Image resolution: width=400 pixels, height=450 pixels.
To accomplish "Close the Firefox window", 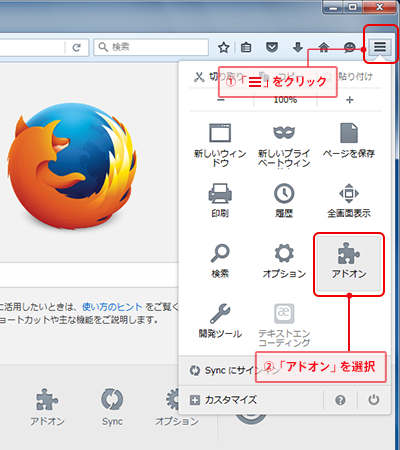I will pos(379,7).
